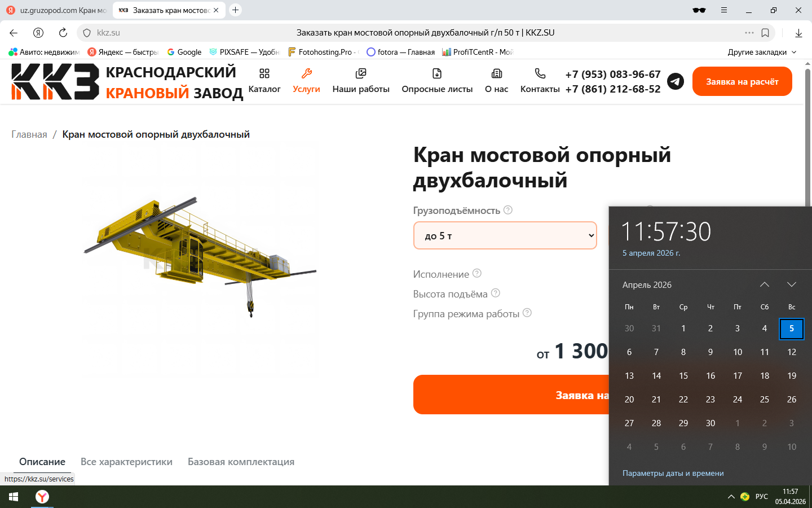Open Контакты phone icon
Image resolution: width=812 pixels, height=508 pixels.
tap(540, 73)
